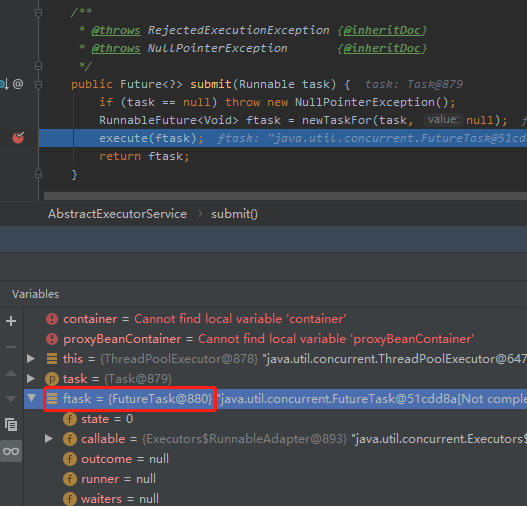The image size is (527, 506).
Task: Click 'return ftask;' code line
Action: click(144, 156)
